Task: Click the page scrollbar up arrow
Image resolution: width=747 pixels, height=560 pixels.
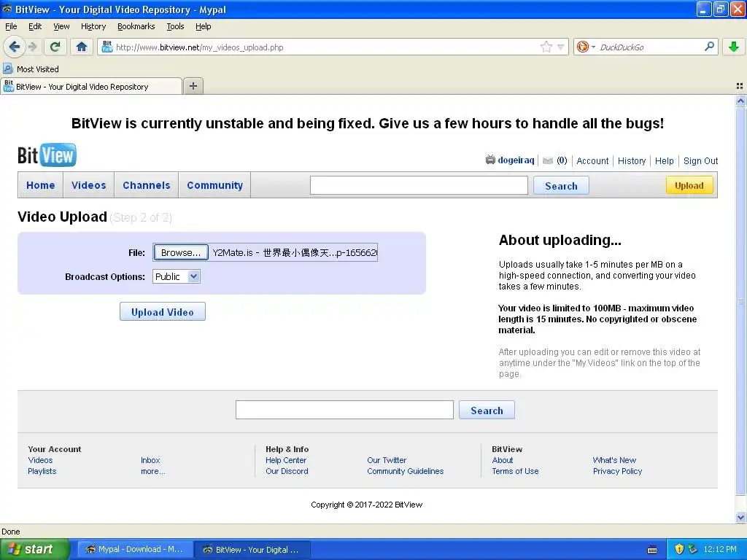Action: click(740, 101)
